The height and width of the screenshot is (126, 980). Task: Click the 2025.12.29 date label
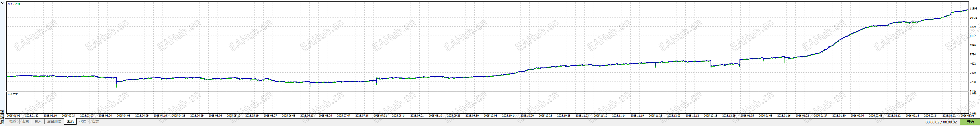click(729, 116)
